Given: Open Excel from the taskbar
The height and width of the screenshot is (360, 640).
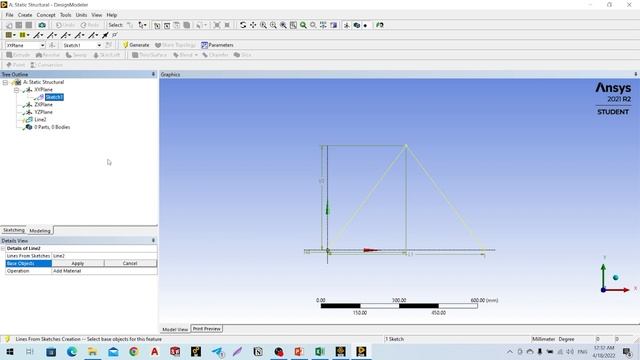Looking at the screenshot, I should coord(320,351).
